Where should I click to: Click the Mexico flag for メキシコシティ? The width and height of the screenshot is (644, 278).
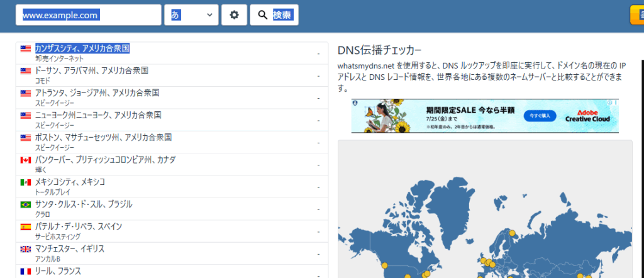pos(26,182)
